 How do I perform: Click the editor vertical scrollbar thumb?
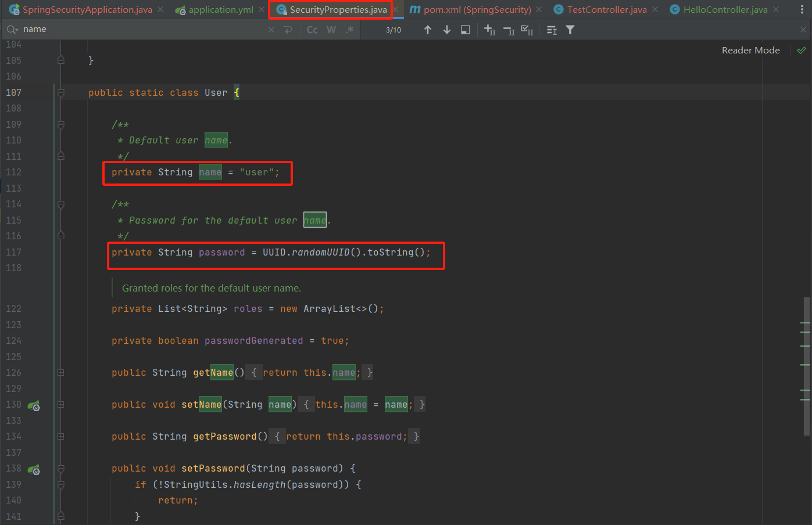point(806,366)
